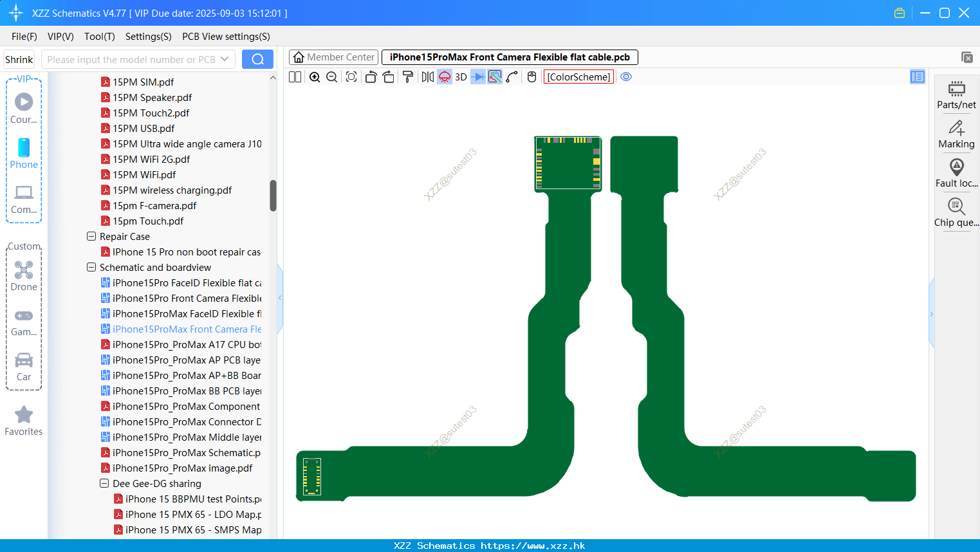Focus the model number search field
Screen dimensions: 980x552
[131, 59]
